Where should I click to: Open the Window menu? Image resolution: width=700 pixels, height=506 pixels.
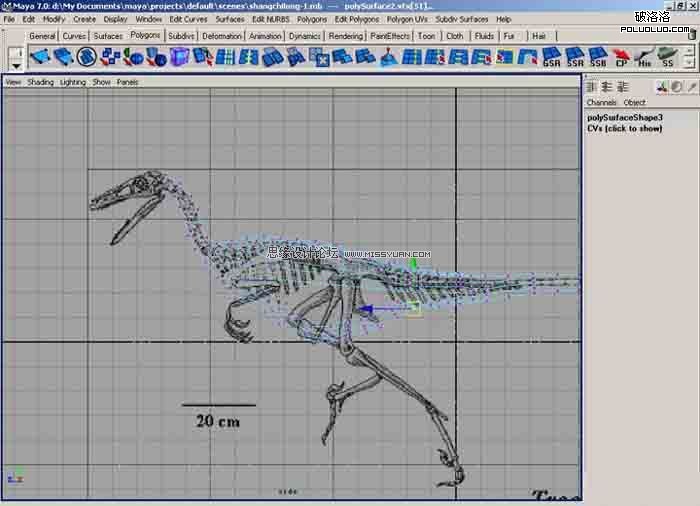coord(148,19)
